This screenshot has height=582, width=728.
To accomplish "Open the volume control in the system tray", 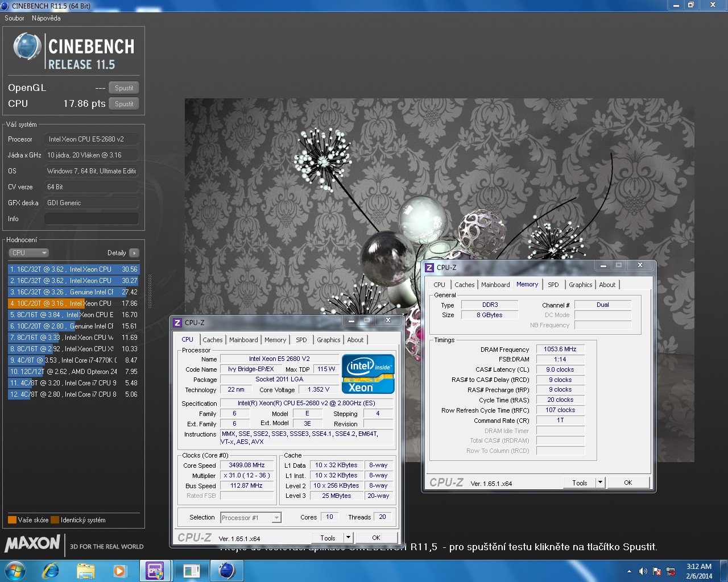I will (643, 571).
